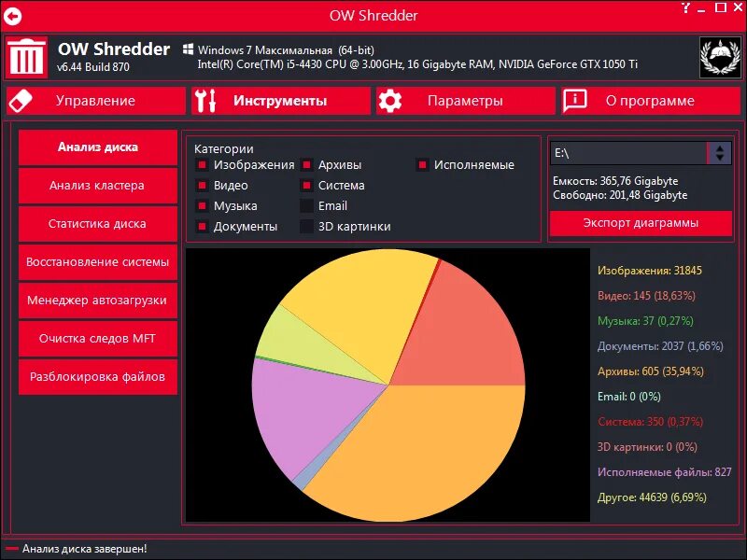Click legend entry Музыка: 37 (0,27%)

click(x=645, y=321)
